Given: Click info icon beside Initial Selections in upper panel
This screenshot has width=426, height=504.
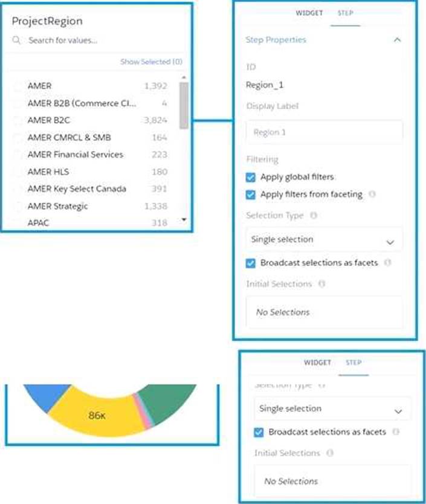Looking at the screenshot, I should pyautogui.click(x=322, y=284).
